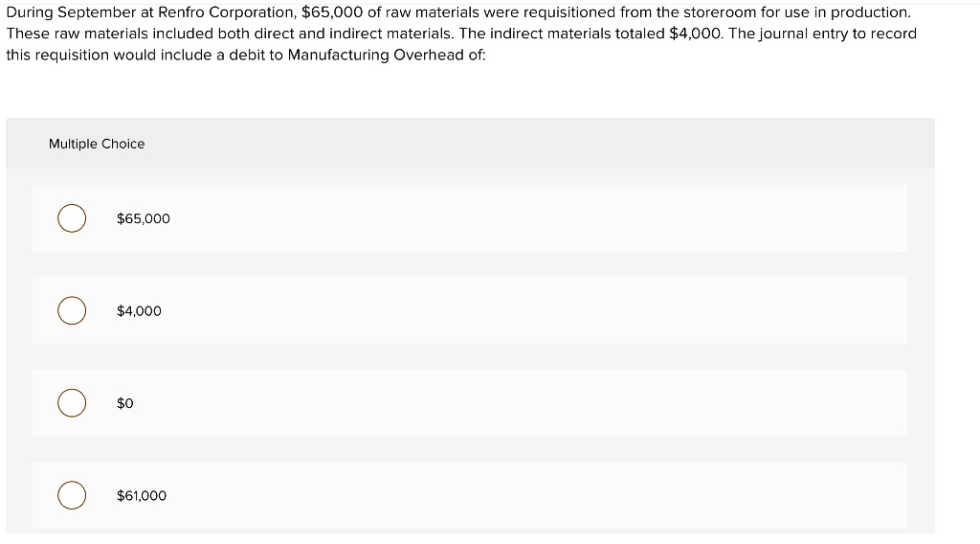Choose the $4,000 radio button

[72, 310]
